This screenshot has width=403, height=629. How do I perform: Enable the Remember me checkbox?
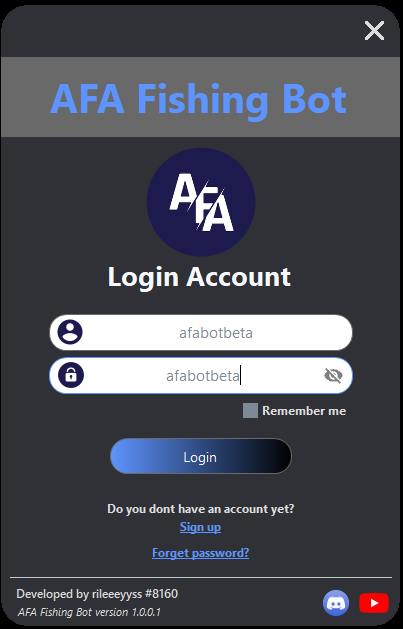point(250,411)
